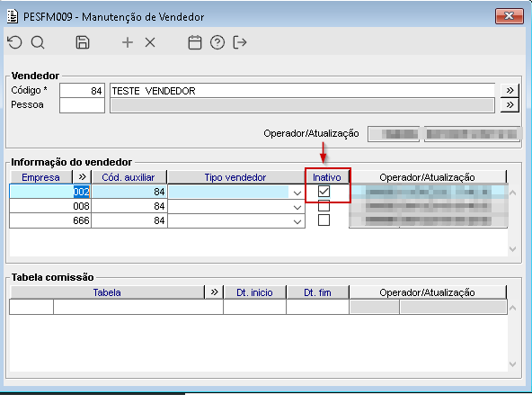The width and height of the screenshot is (532, 395).
Task: Click the TESTE VENDEDOR name field
Action: pyautogui.click(x=302, y=91)
